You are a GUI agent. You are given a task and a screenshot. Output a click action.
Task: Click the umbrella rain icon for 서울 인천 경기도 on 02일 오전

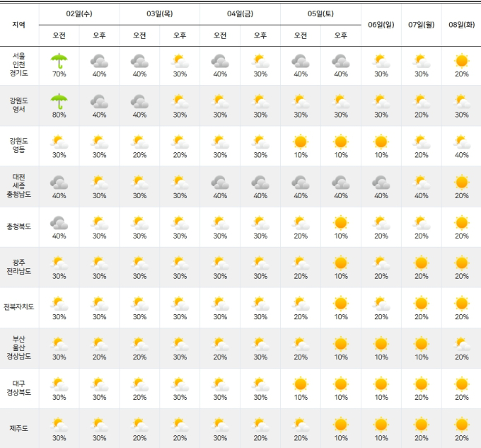59,61
